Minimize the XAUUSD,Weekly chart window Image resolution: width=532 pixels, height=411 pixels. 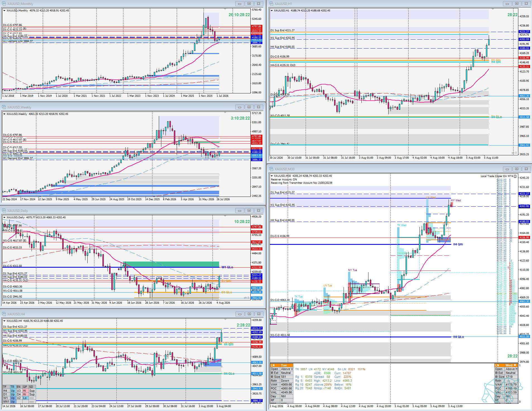(239, 107)
